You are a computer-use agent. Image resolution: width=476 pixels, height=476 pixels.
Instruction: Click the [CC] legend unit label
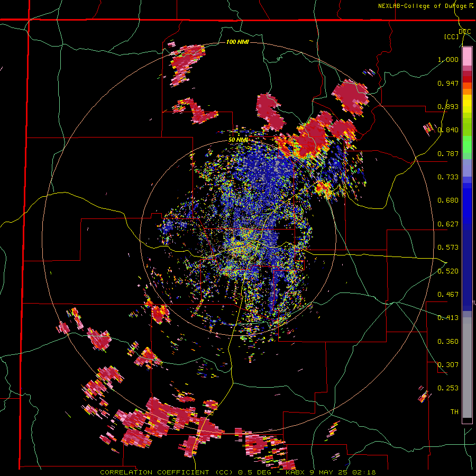coord(452,36)
